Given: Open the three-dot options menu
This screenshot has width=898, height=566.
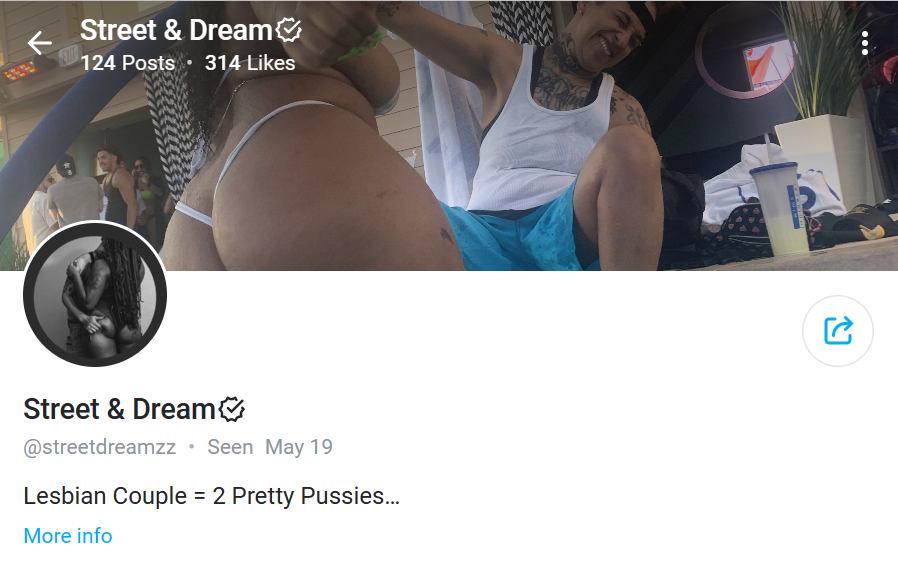Looking at the screenshot, I should [x=865, y=44].
